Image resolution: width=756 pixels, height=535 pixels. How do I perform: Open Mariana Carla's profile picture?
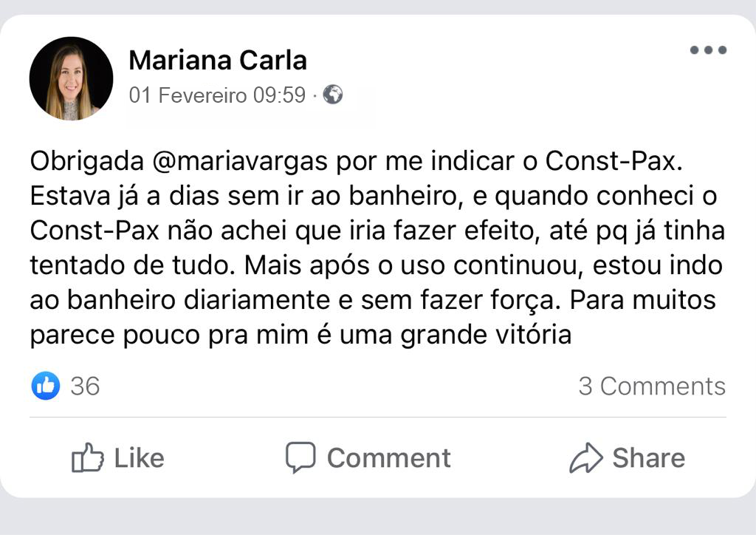[x=71, y=78]
